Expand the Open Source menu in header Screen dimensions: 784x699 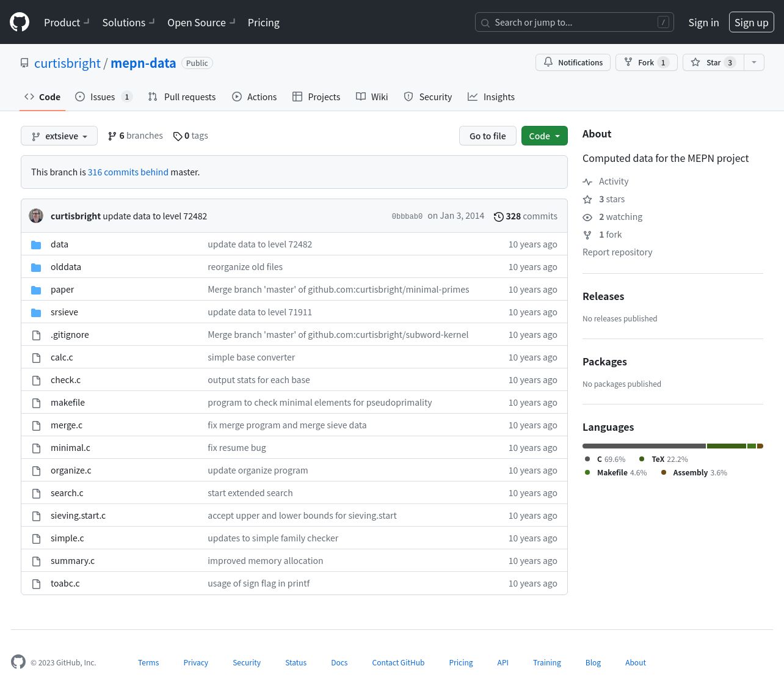tap(201, 22)
